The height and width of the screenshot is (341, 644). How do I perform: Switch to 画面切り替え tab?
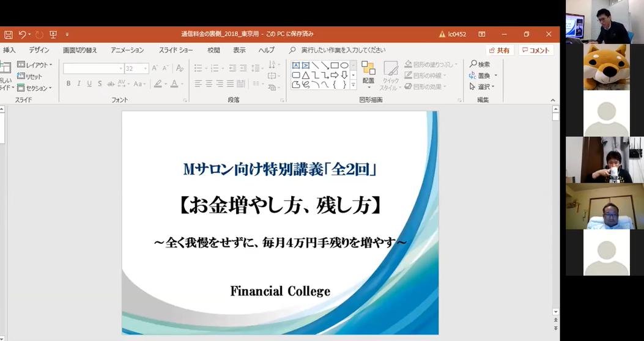point(80,50)
